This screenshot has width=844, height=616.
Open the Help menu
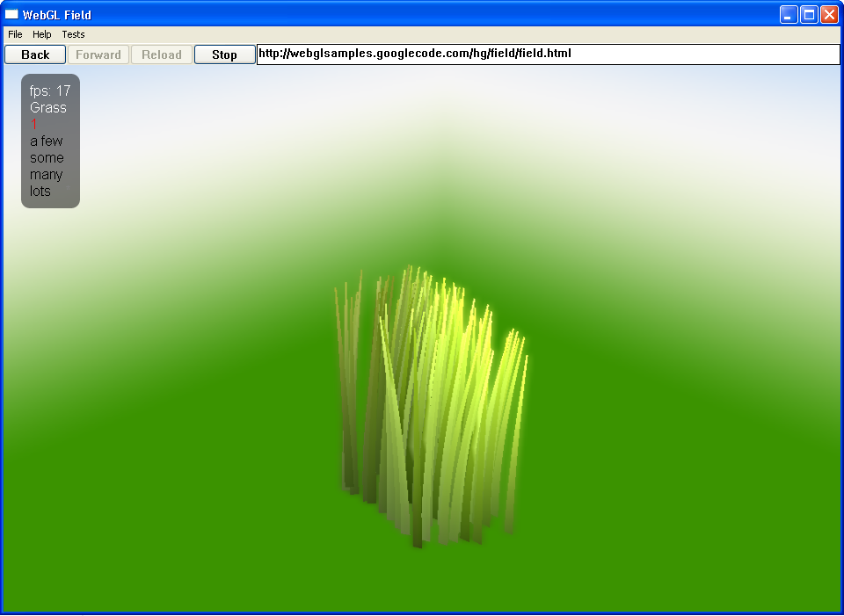42,34
